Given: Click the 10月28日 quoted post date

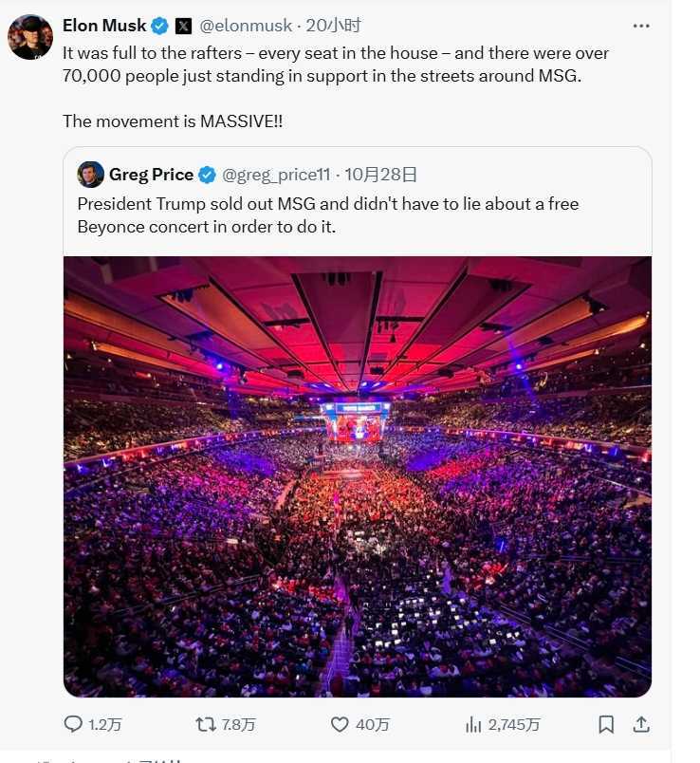Looking at the screenshot, I should [380, 175].
